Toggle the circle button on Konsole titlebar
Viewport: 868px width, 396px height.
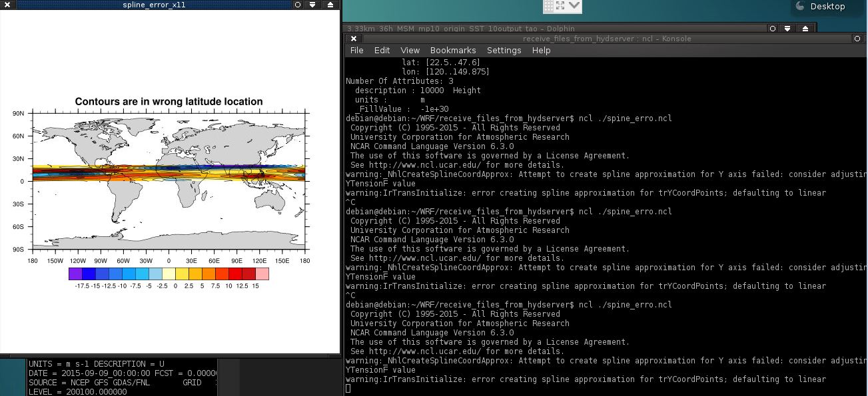pos(857,39)
